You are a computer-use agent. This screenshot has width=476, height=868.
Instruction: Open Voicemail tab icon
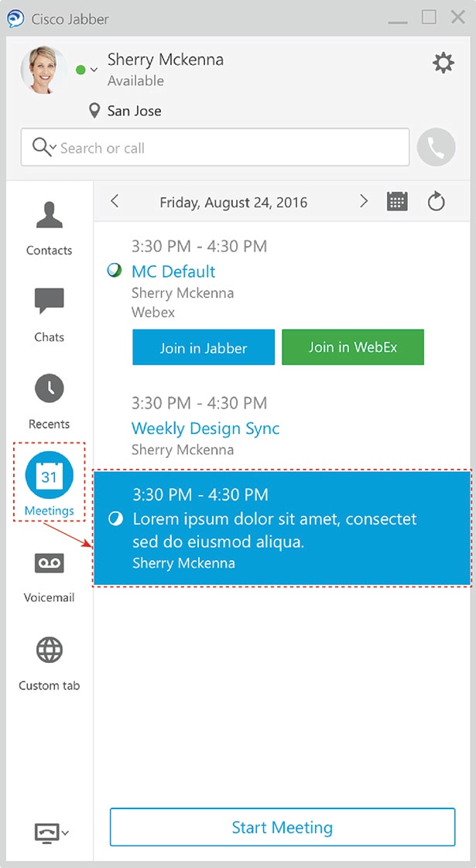coord(50,563)
